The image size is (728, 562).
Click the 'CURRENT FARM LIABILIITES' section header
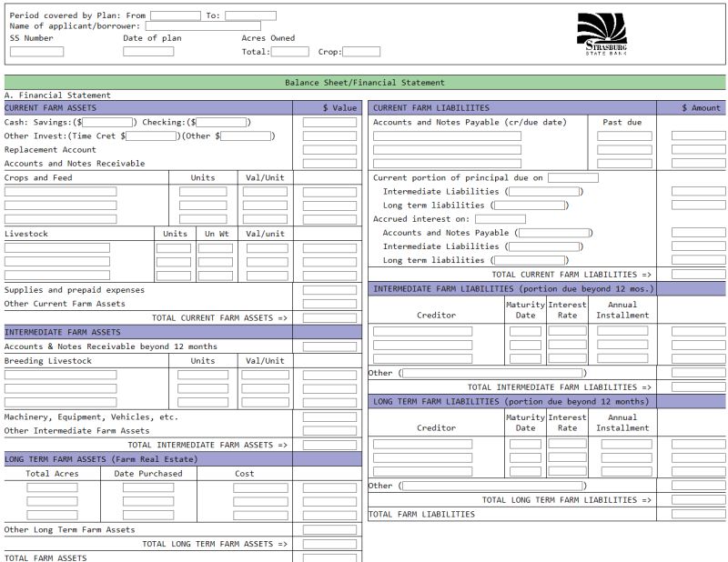[512, 107]
